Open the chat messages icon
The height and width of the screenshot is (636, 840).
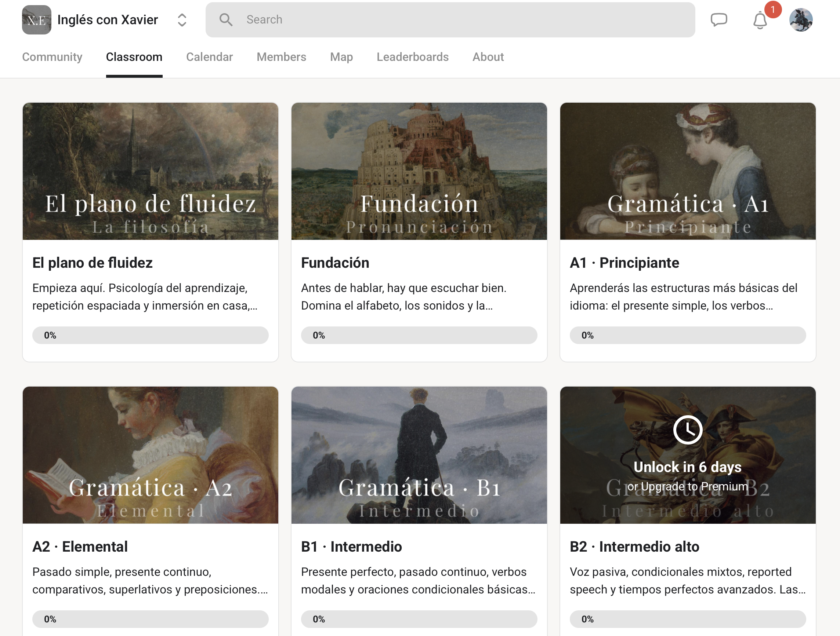coord(718,20)
